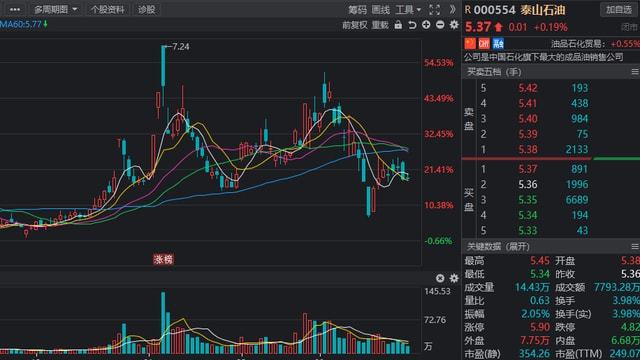Select sell level 4 price 5.41
The height and width of the screenshot is (360, 640).
(528, 103)
